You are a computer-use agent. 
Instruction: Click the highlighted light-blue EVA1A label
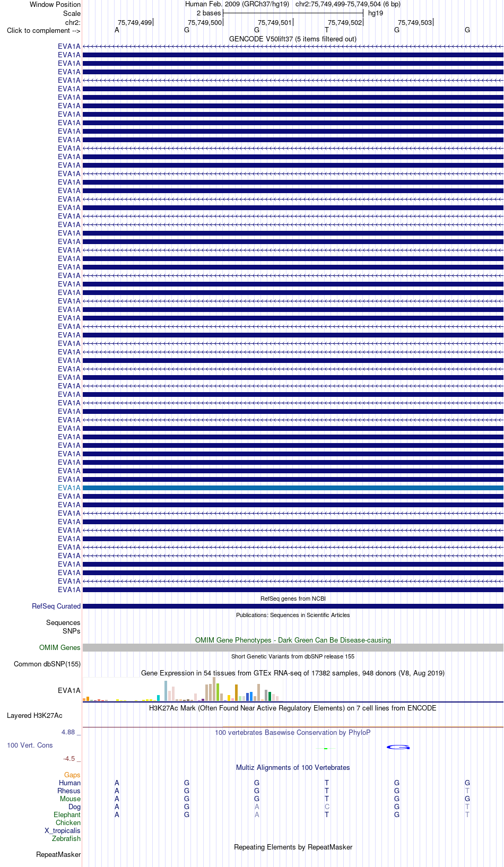[x=69, y=488]
